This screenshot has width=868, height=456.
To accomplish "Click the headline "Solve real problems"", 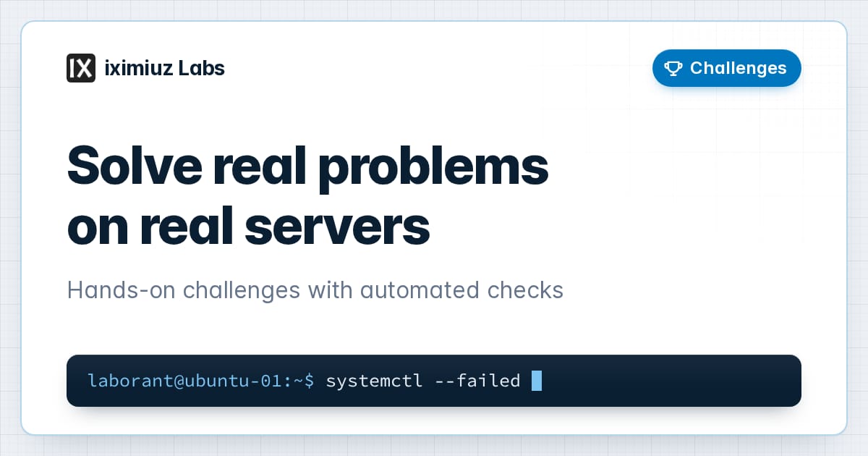I will click(x=308, y=167).
